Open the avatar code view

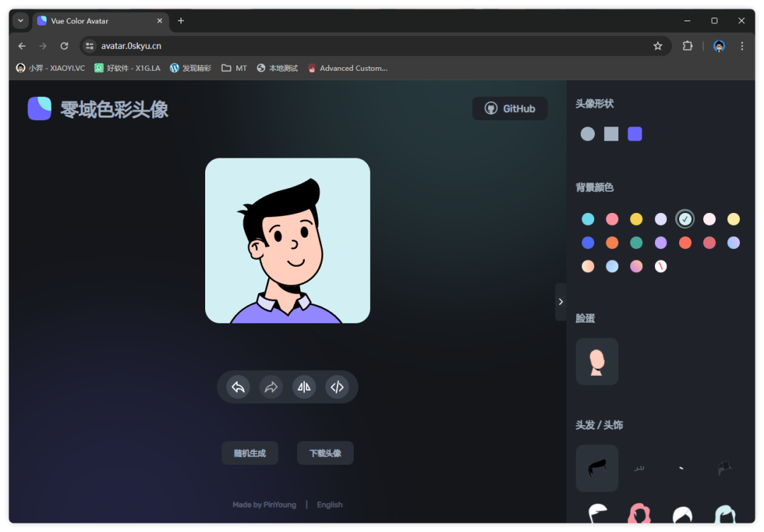point(337,387)
